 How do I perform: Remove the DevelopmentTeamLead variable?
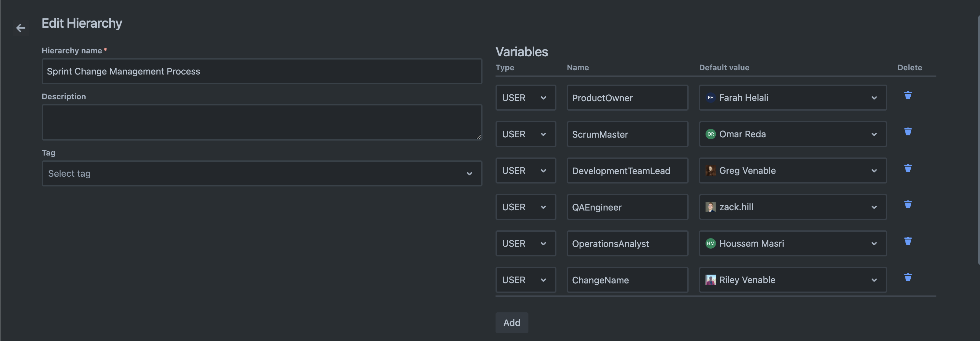[x=908, y=168]
